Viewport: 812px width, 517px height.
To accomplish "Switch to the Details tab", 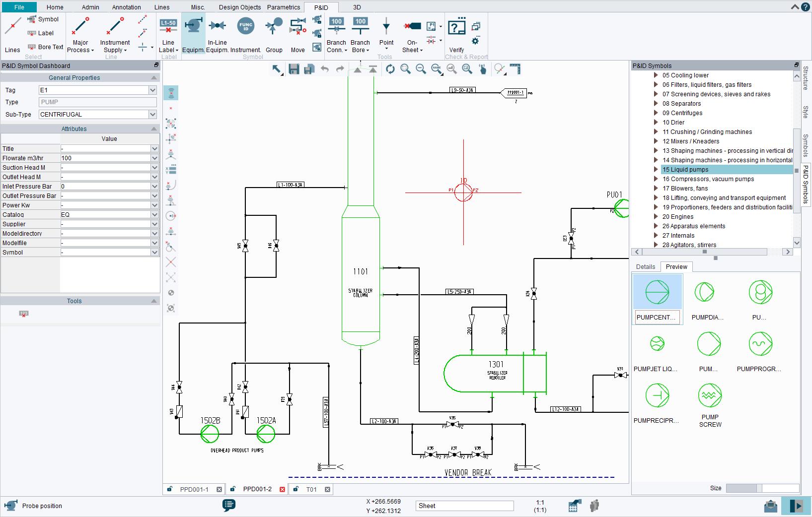I will click(645, 267).
